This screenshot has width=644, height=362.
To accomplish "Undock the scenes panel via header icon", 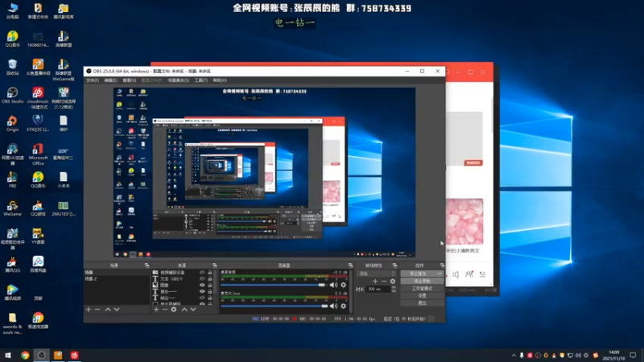I will [147, 265].
